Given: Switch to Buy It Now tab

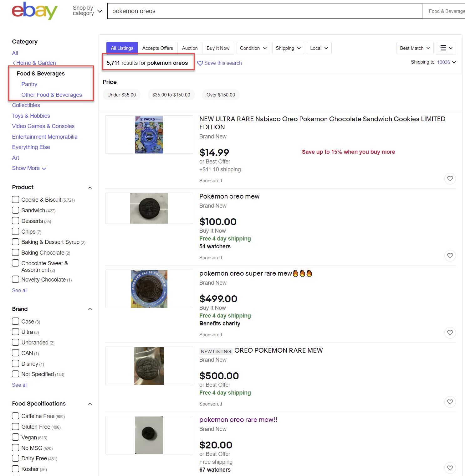Looking at the screenshot, I should (x=218, y=48).
